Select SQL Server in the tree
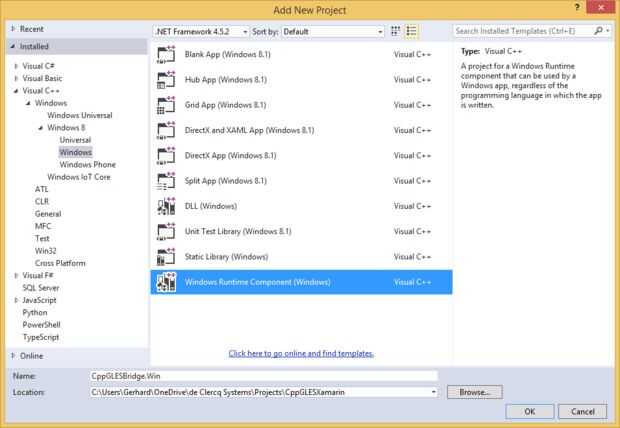The image size is (620, 428). pos(41,288)
